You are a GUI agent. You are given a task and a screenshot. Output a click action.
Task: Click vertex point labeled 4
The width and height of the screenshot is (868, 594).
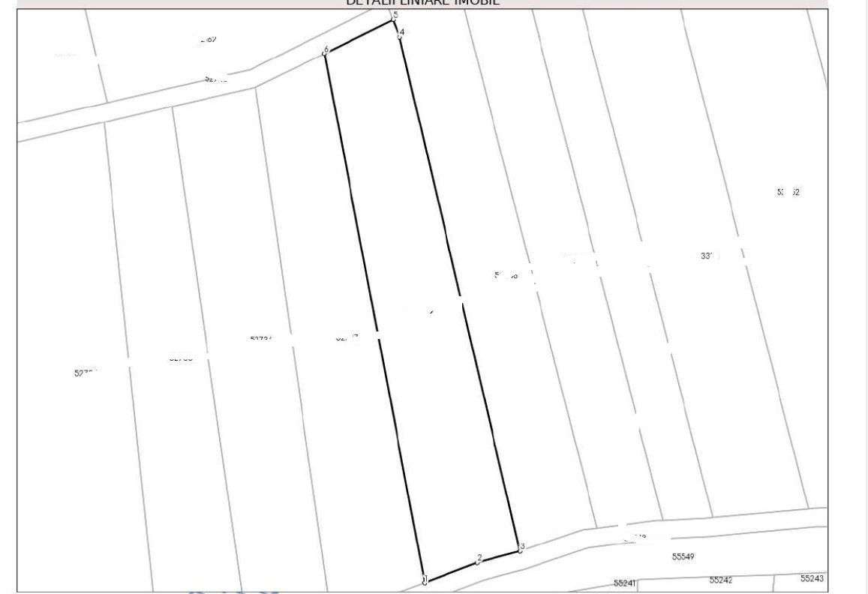(x=401, y=33)
